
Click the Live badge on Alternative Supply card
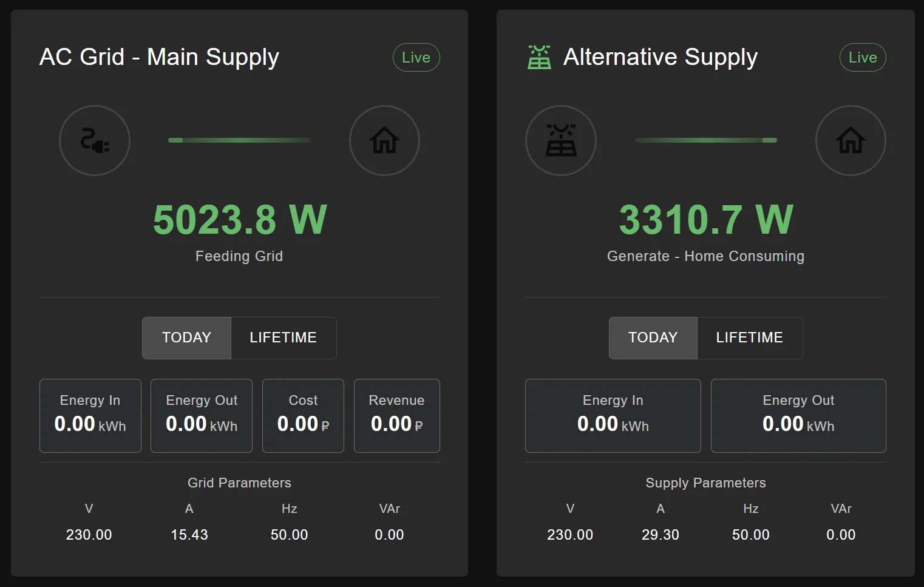863,58
